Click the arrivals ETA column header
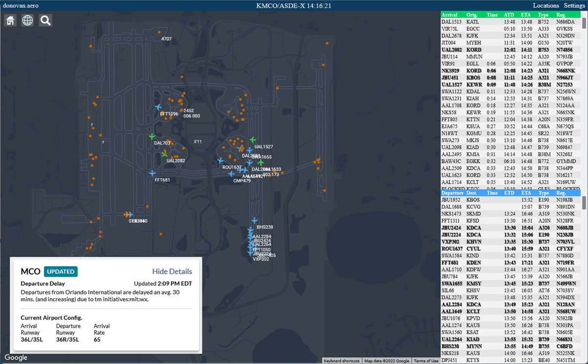The width and height of the screenshot is (588, 364). pyautogui.click(x=526, y=15)
